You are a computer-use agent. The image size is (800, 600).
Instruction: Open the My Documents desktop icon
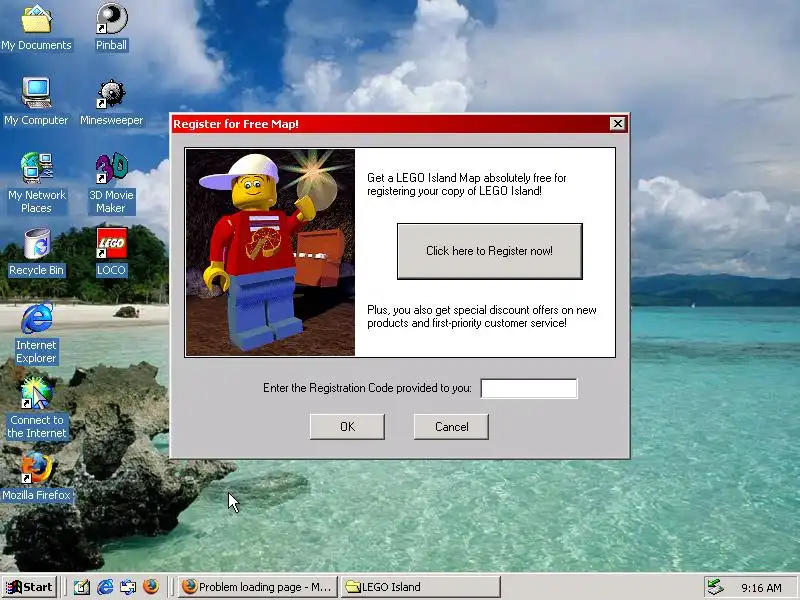click(36, 27)
